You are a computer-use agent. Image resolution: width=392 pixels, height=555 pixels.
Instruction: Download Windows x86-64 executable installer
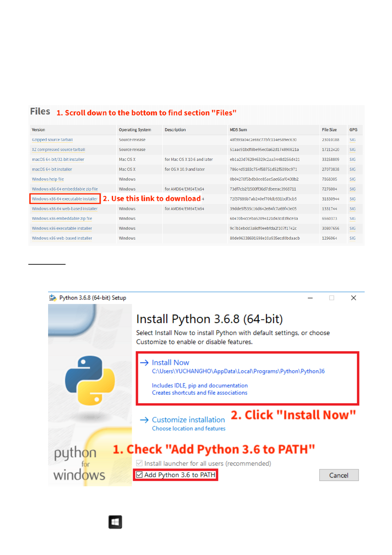pyautogui.click(x=65, y=199)
